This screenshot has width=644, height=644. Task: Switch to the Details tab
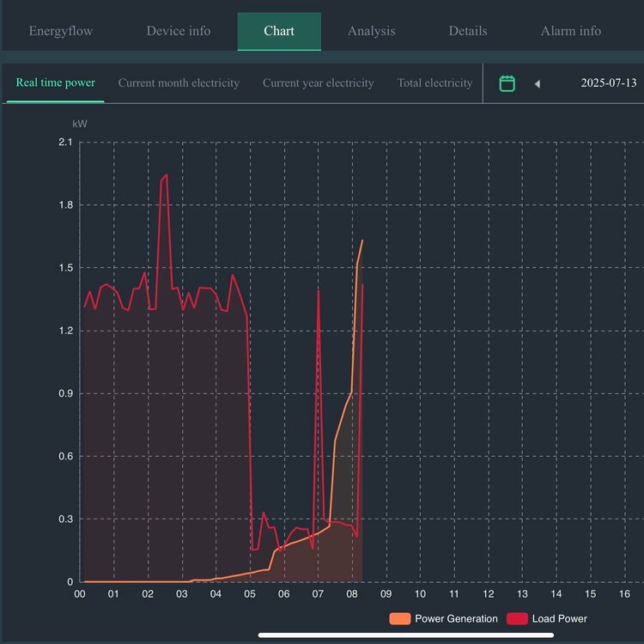click(x=467, y=31)
